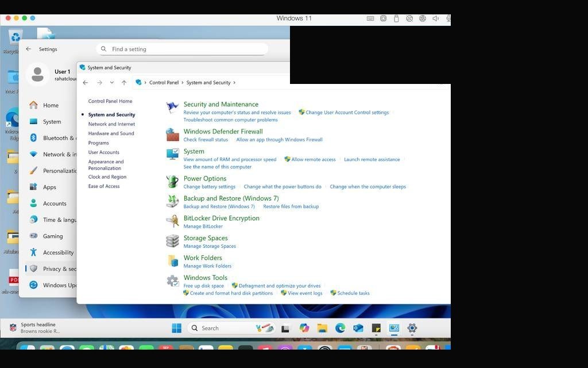This screenshot has width=588, height=368.
Task: Open the Power Options battery icon
Action: click(172, 181)
